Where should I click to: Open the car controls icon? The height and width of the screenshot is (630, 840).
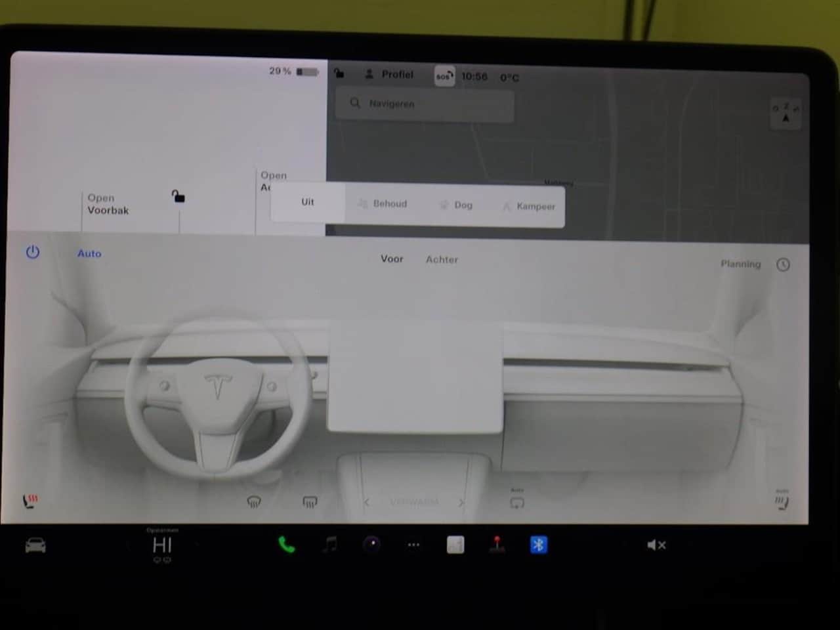click(35, 545)
